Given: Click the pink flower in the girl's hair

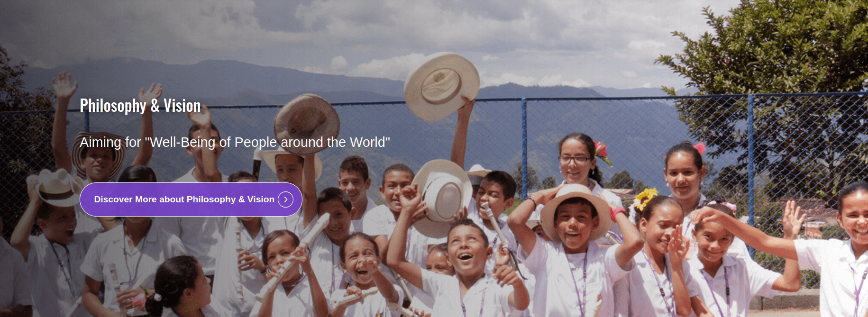Looking at the screenshot, I should (699, 148).
